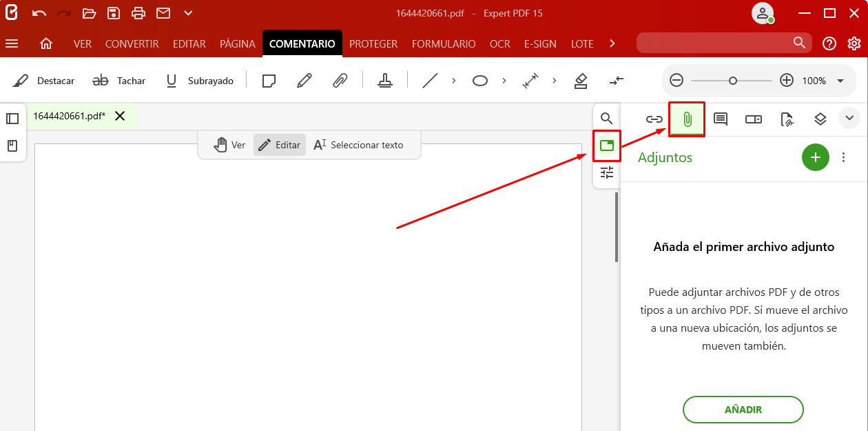Viewport: 868px width, 431px height.
Task: Toggle the left thumbnails panel icon
Action: click(x=12, y=119)
